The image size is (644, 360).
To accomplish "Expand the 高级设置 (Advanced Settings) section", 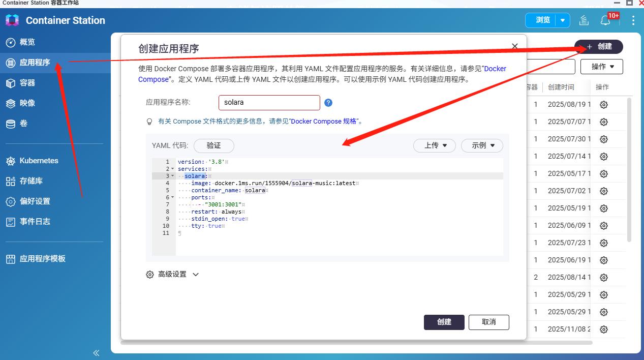I will pos(173,274).
